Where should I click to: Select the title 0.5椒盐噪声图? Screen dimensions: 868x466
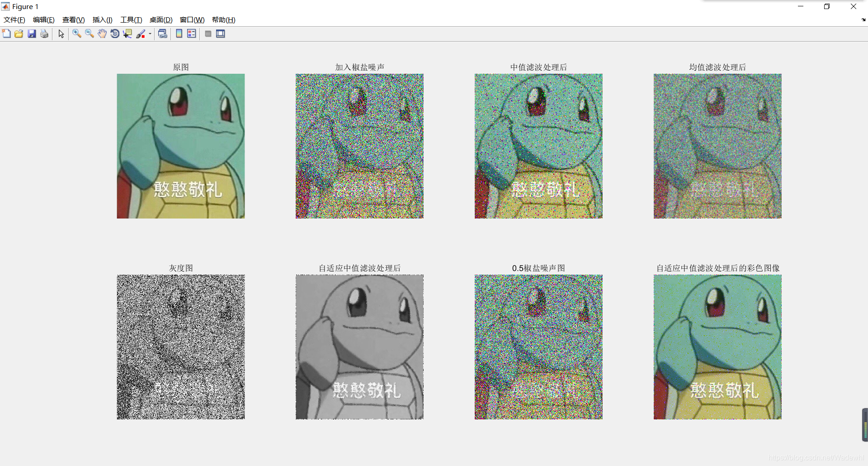pyautogui.click(x=538, y=268)
